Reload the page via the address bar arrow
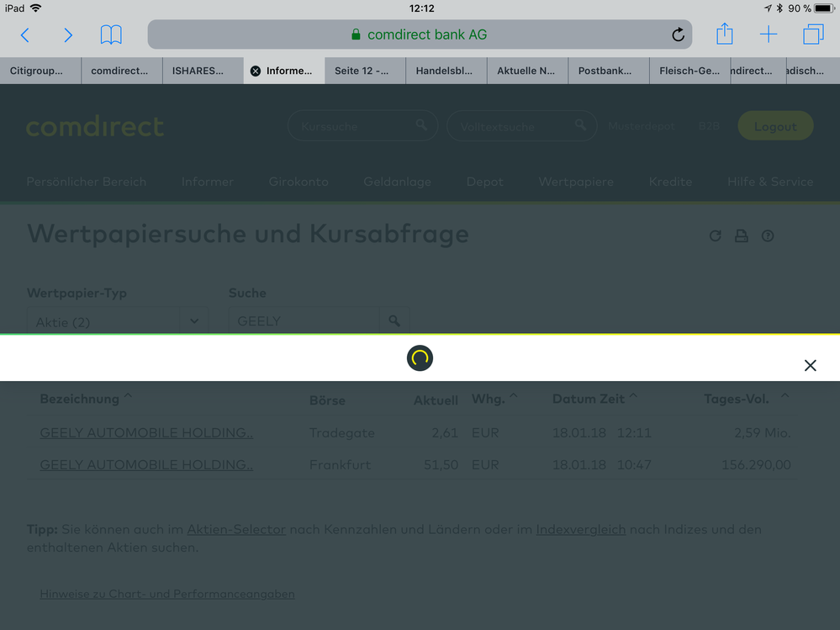 [x=678, y=34]
